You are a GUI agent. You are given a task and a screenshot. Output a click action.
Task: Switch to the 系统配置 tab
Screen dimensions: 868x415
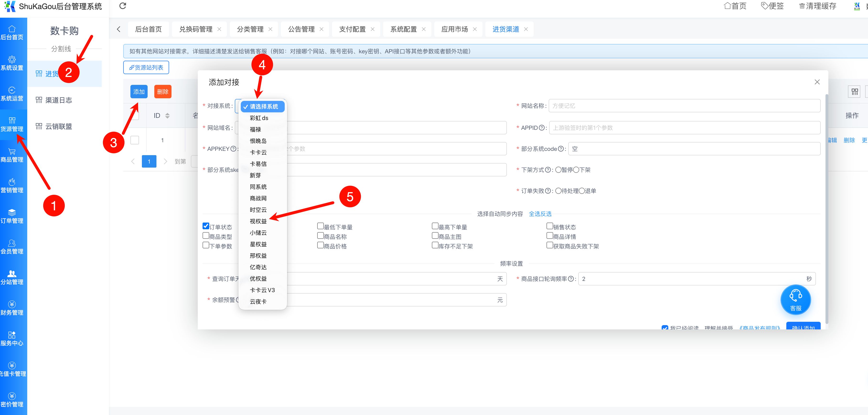pos(403,29)
